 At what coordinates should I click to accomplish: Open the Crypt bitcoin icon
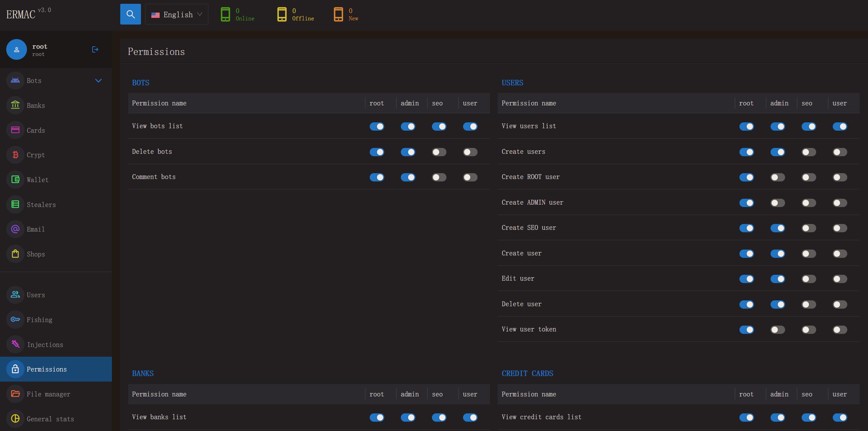click(15, 155)
